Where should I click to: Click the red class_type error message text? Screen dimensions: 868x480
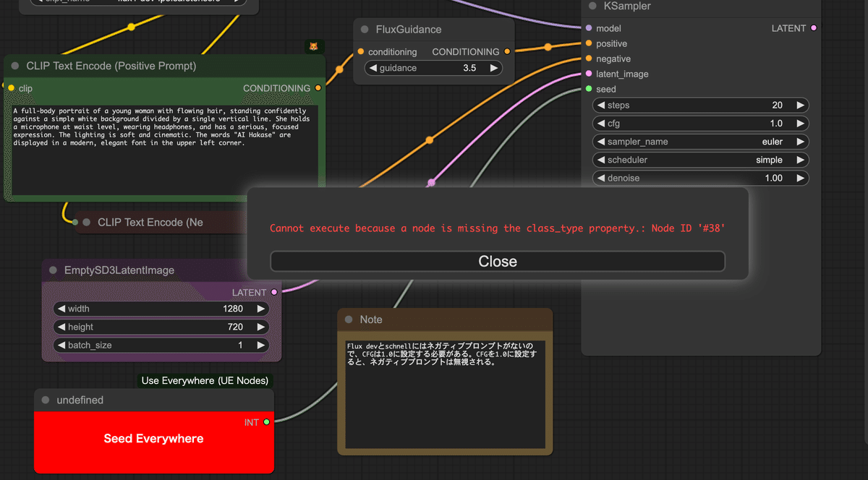(498, 228)
